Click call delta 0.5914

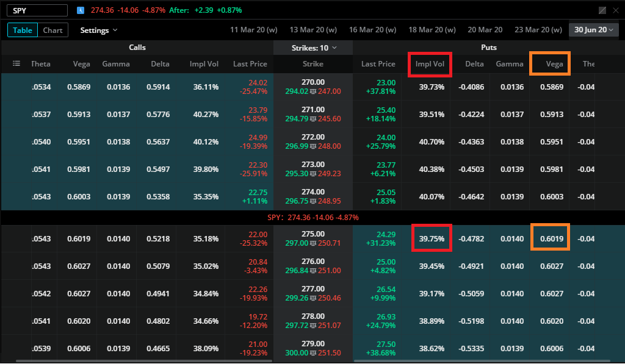click(158, 87)
